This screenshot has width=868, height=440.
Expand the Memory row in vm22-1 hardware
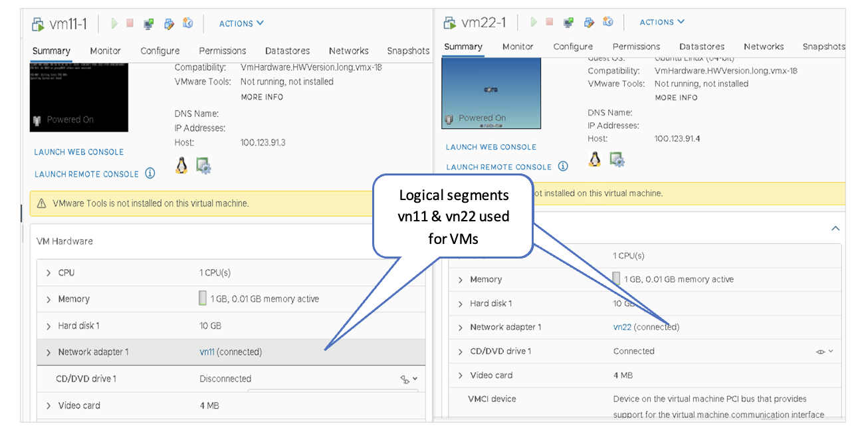point(461,280)
